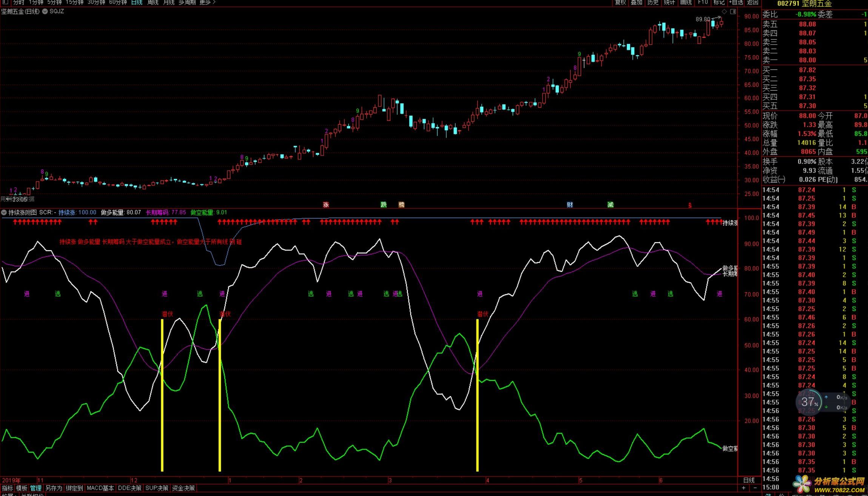Click the 返回 back button
868x496 pixels.
[752, 2]
